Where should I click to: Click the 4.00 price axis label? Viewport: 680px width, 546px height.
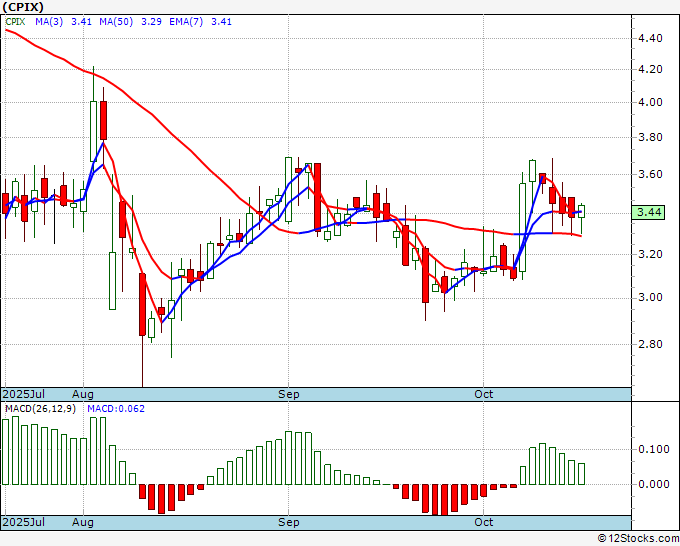(650, 102)
